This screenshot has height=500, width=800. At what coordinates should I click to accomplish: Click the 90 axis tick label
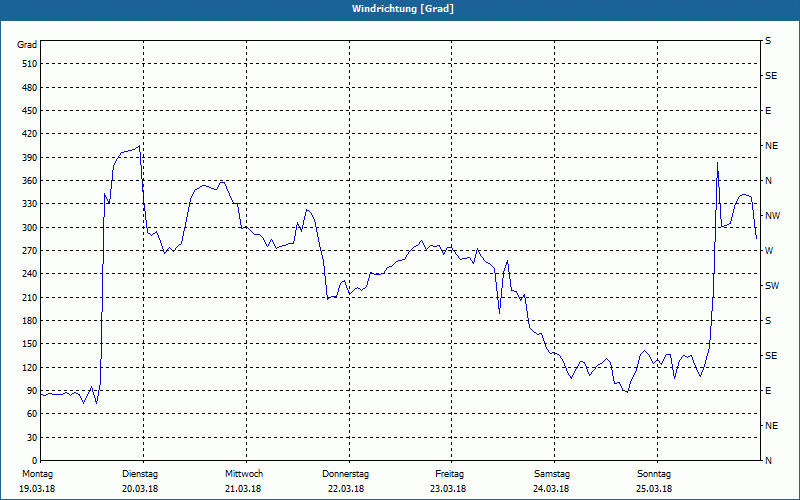(x=32, y=391)
